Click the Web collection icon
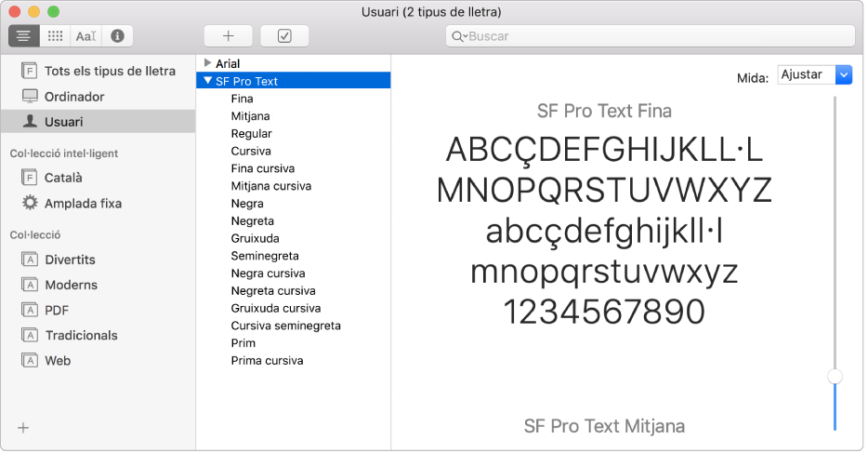The width and height of the screenshot is (868, 453). pyautogui.click(x=30, y=361)
